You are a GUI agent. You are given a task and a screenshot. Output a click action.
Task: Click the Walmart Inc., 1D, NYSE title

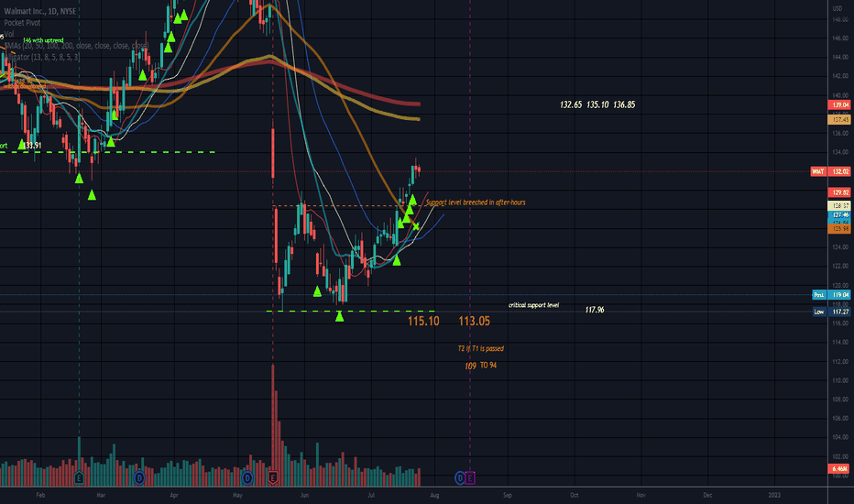point(39,11)
